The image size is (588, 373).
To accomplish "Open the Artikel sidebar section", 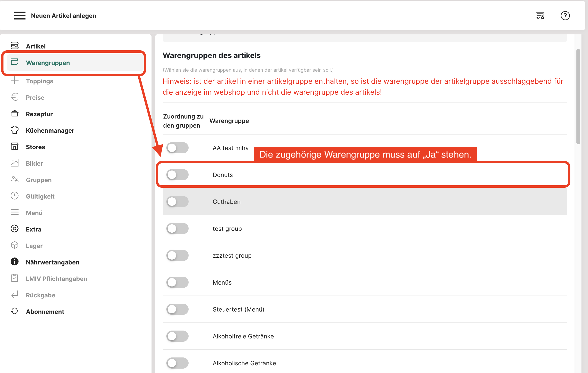I will tap(36, 46).
